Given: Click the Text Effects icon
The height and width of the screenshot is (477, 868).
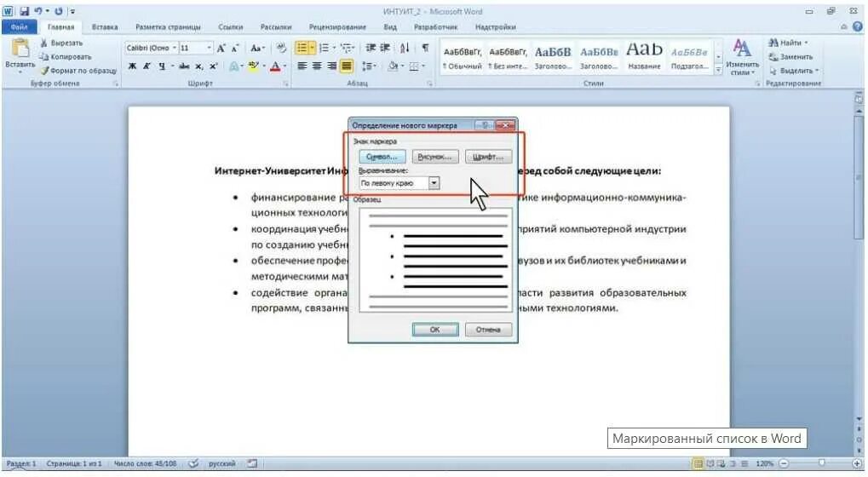Looking at the screenshot, I should click(x=233, y=66).
